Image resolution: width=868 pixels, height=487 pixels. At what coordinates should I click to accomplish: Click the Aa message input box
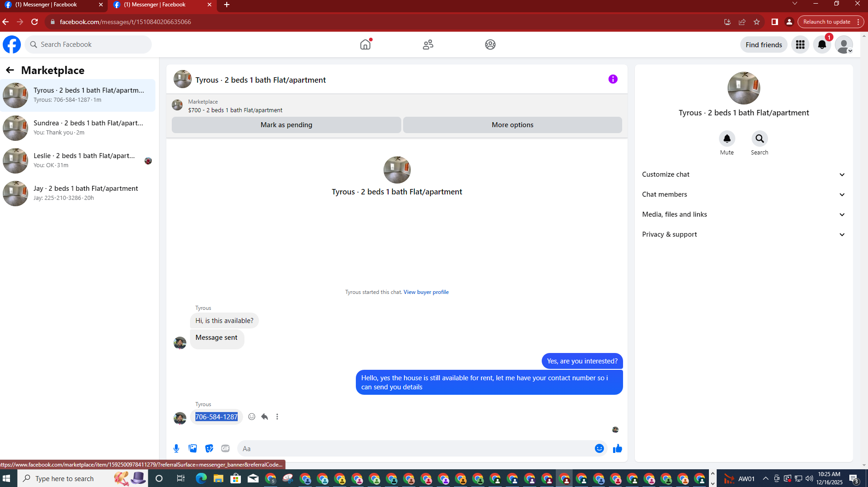(415, 448)
